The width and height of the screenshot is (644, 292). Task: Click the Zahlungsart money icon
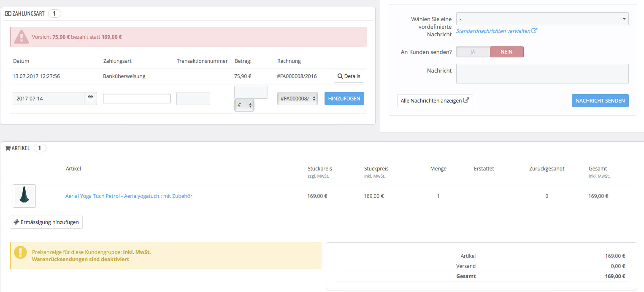pos(8,14)
